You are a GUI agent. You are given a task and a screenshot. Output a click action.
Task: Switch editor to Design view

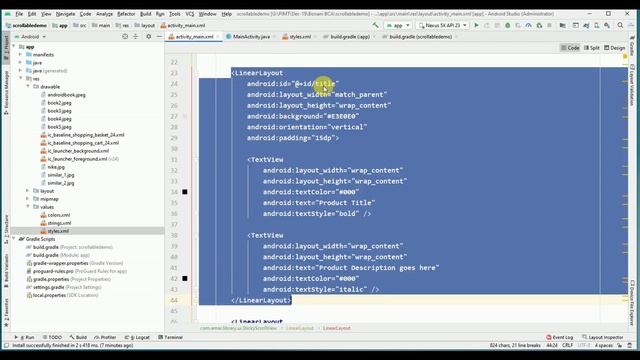coord(615,48)
